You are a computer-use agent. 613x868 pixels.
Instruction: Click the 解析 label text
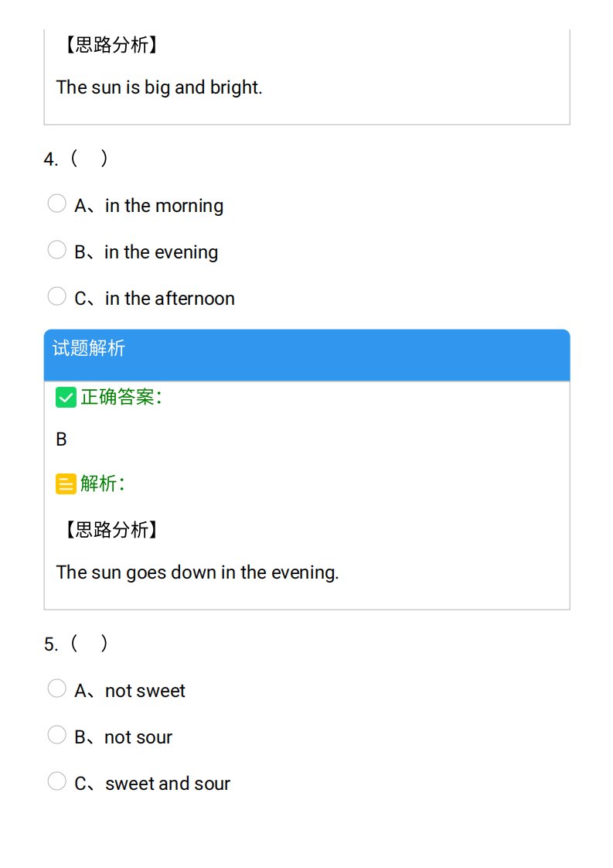tap(102, 484)
